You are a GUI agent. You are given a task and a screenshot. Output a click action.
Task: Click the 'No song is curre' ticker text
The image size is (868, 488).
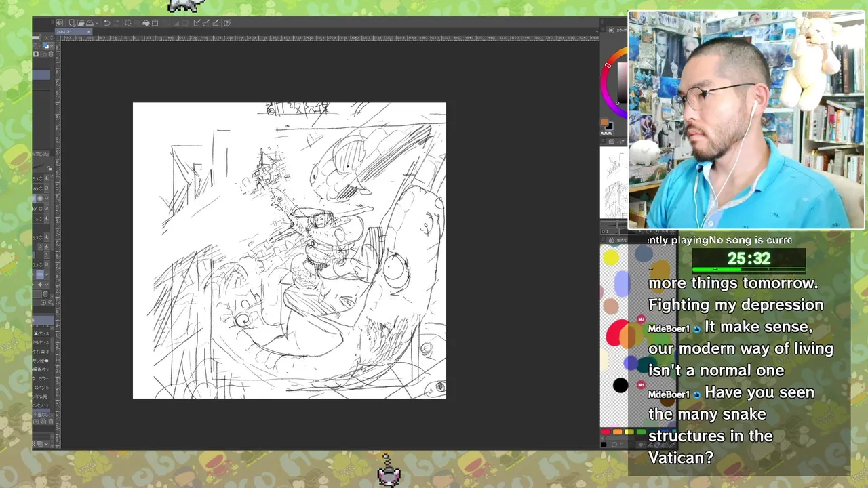(750, 240)
